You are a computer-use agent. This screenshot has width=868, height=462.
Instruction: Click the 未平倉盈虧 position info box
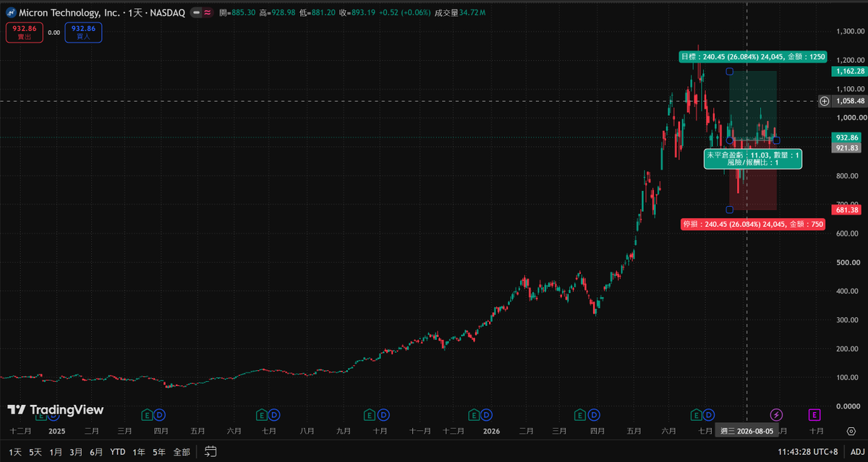(753, 159)
